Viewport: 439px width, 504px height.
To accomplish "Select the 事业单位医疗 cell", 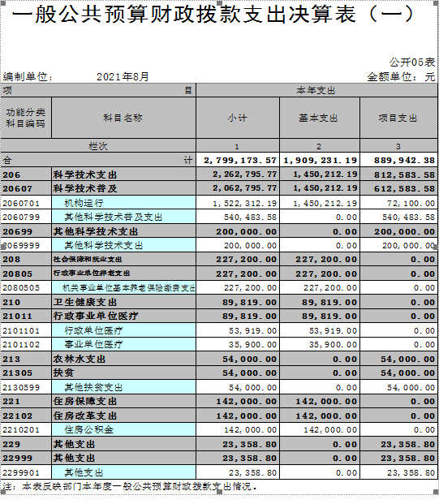I will pyautogui.click(x=123, y=345).
